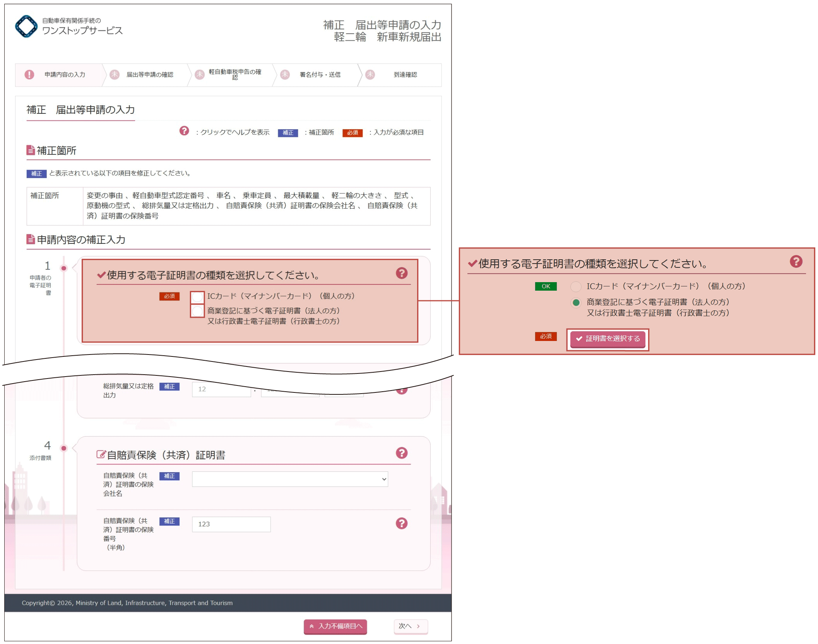Click the One-Stop Service diamond logo
This screenshot has width=818, height=644.
[x=26, y=26]
